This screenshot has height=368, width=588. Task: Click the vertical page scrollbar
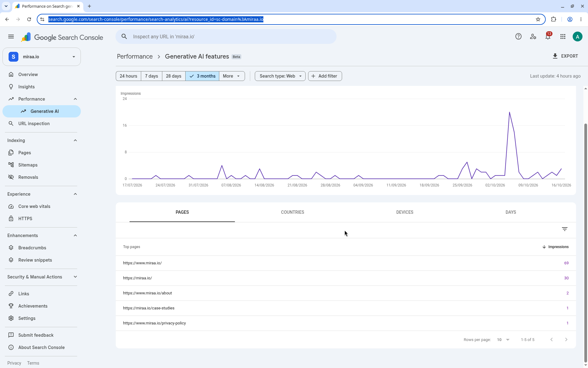pos(586,242)
